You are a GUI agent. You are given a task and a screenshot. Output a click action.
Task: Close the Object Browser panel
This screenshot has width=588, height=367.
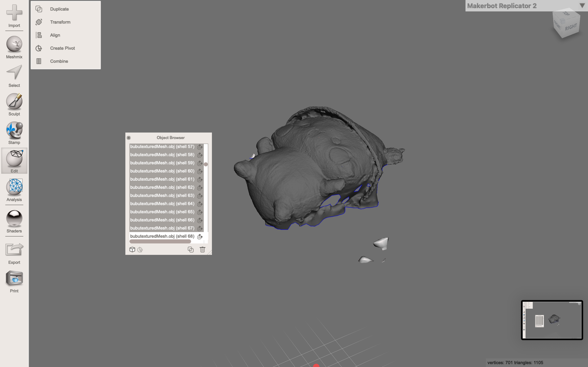(x=129, y=138)
